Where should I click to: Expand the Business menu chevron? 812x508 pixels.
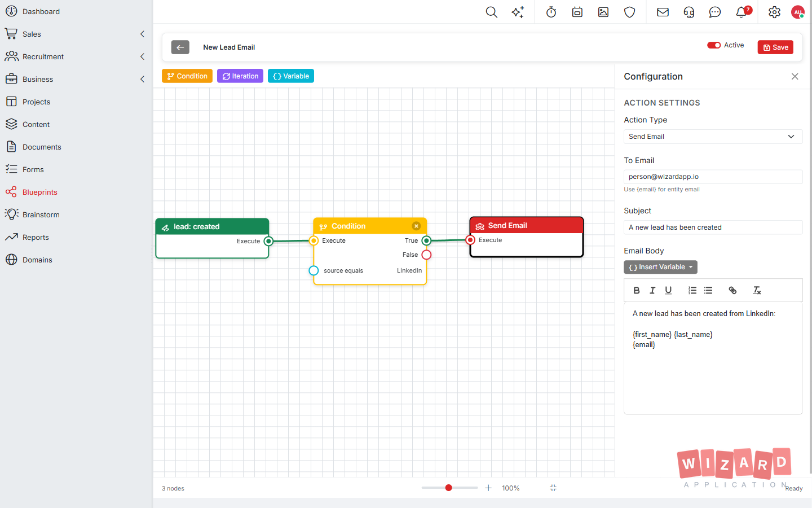click(x=142, y=79)
